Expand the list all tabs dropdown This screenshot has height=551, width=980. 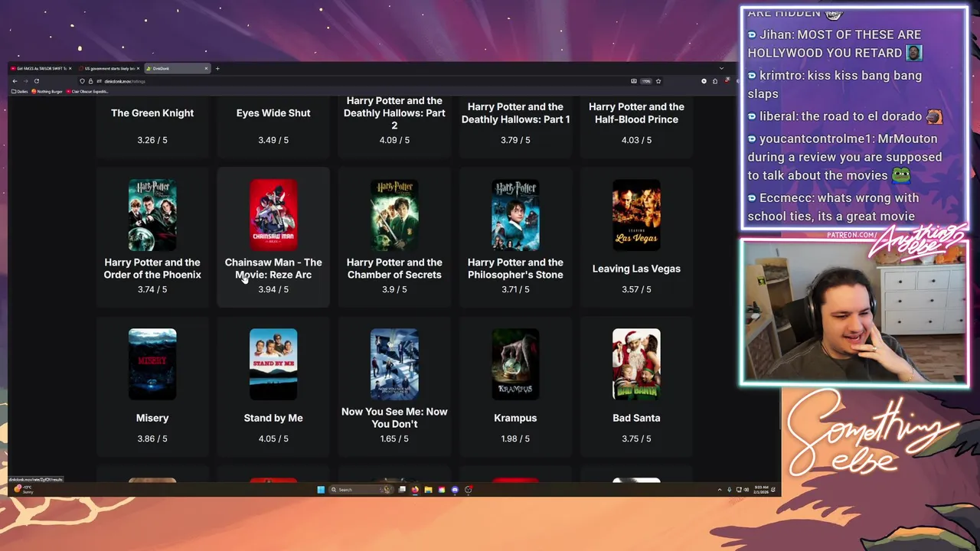pyautogui.click(x=721, y=68)
